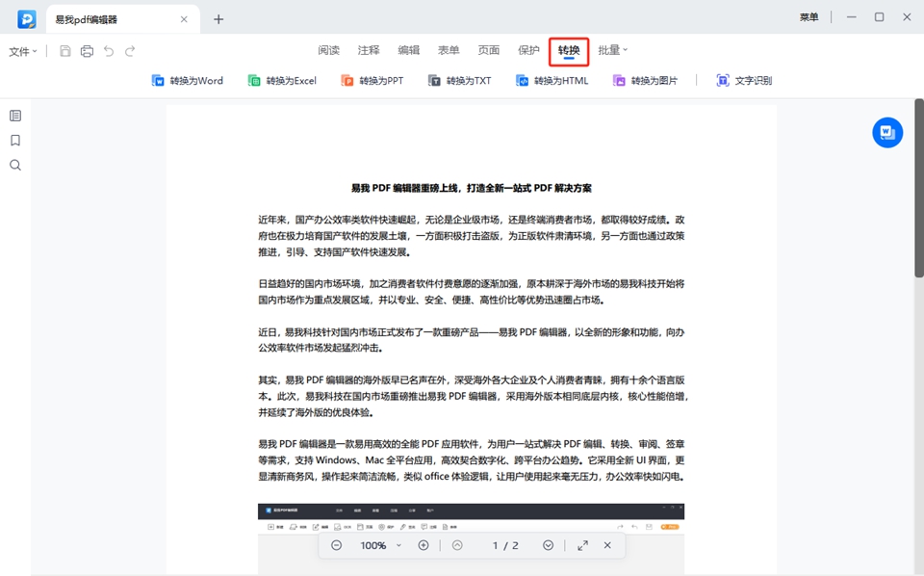This screenshot has width=924, height=576.
Task: Click the page number field 1 / 2
Action: tap(505, 545)
